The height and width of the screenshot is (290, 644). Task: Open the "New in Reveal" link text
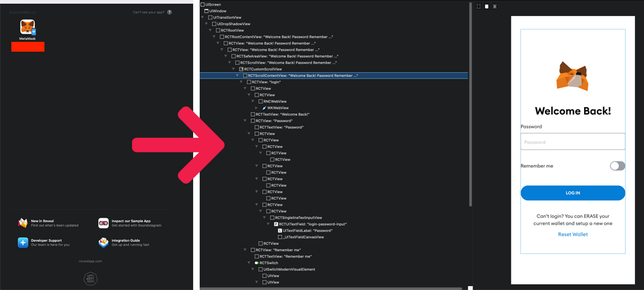click(43, 221)
